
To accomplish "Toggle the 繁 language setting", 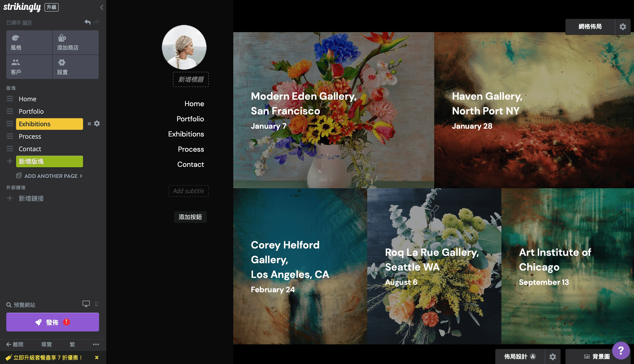I will coord(72,344).
